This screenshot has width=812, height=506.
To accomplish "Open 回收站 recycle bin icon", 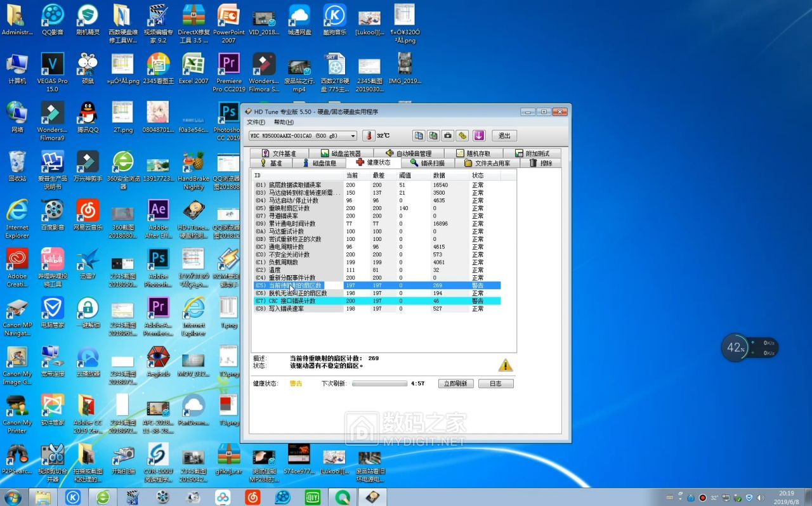I will (x=17, y=166).
